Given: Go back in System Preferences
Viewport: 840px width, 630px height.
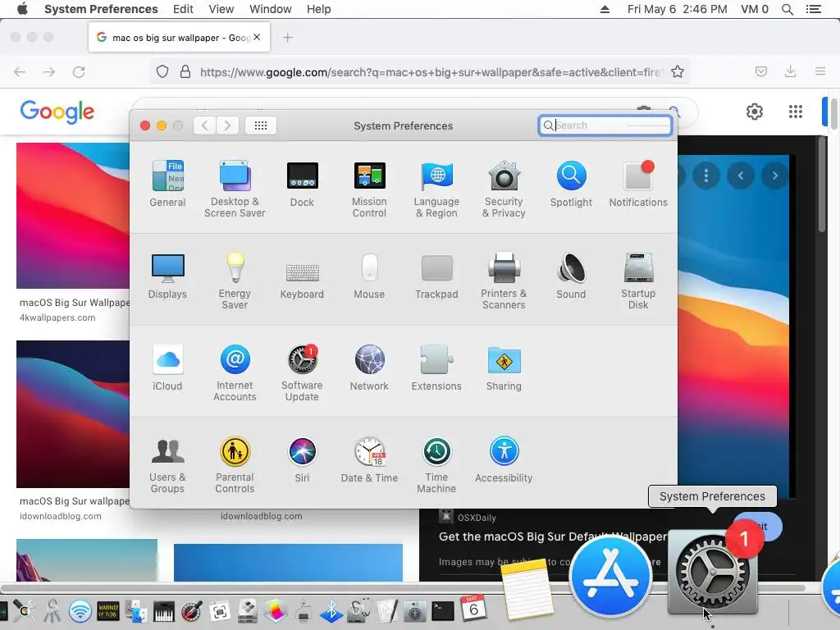Looking at the screenshot, I should click(204, 126).
